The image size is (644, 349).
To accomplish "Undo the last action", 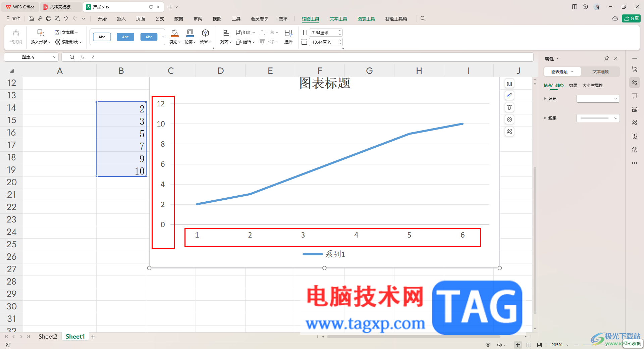I will click(x=66, y=19).
